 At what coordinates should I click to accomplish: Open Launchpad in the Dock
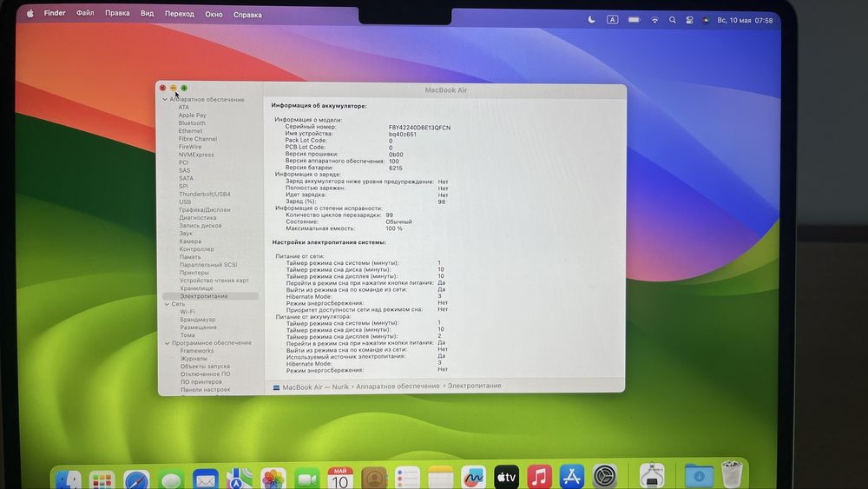pos(102,479)
